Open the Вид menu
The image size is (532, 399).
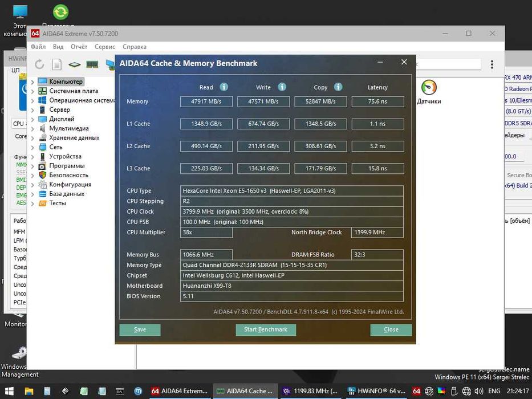pyautogui.click(x=58, y=47)
